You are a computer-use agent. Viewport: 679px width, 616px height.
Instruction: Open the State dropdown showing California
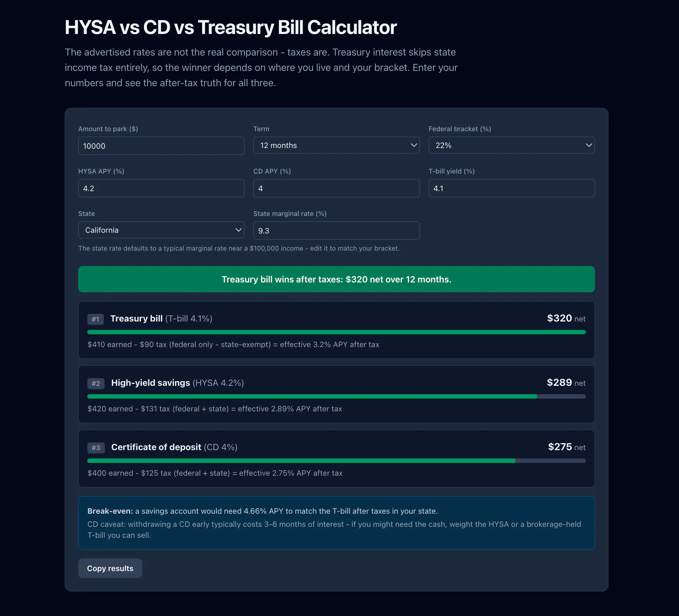coord(161,230)
